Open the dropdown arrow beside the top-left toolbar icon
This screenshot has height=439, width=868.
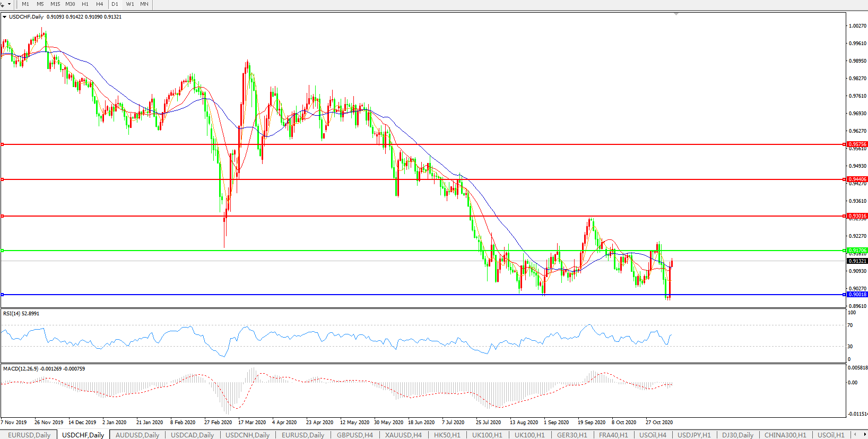click(x=9, y=4)
